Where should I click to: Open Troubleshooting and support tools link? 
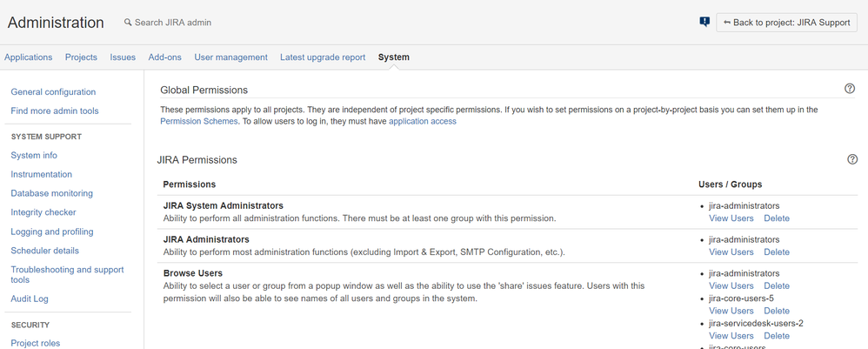(68, 275)
